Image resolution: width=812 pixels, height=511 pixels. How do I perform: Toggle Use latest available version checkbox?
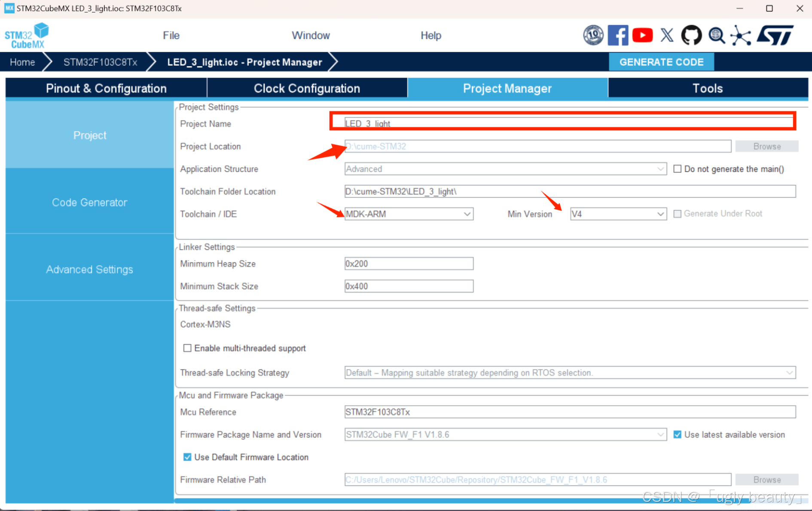(x=677, y=435)
